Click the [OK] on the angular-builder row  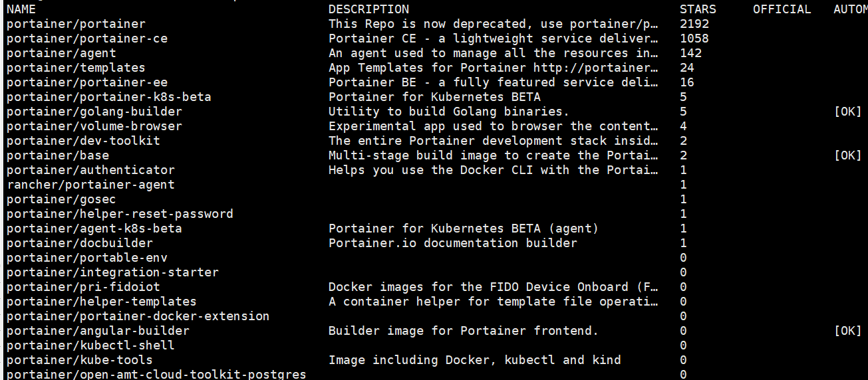point(847,331)
